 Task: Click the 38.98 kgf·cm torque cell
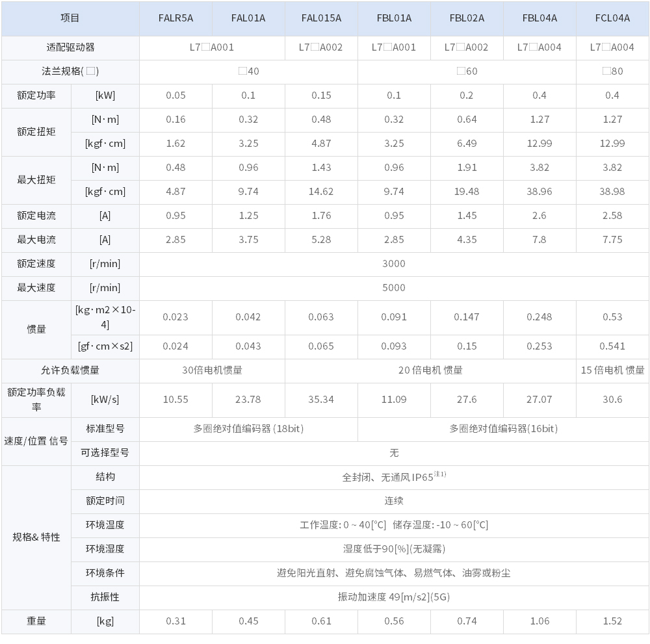pyautogui.click(x=612, y=192)
